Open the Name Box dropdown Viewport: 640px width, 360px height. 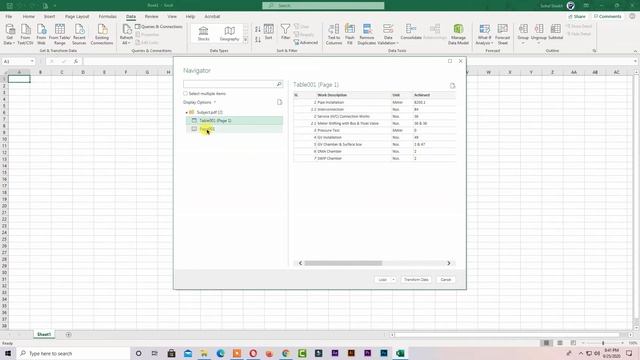point(32,61)
